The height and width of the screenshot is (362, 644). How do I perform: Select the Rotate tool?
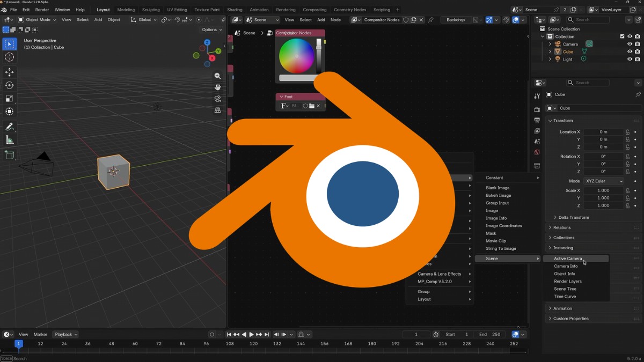tap(10, 85)
